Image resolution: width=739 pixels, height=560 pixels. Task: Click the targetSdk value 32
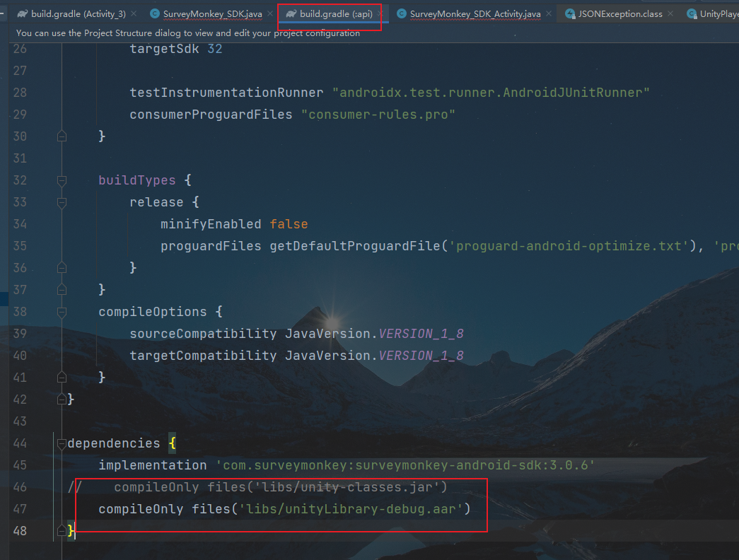[215, 49]
